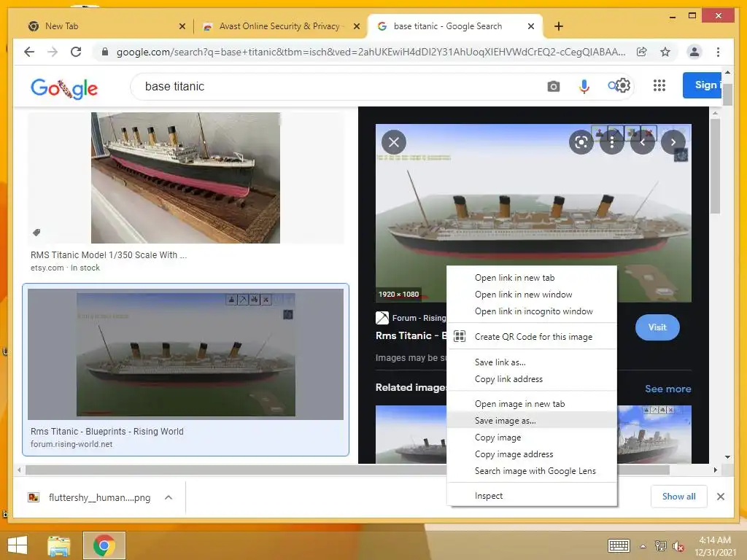Close the base titanic search tab
Screen dimensions: 747x560
[531, 26]
